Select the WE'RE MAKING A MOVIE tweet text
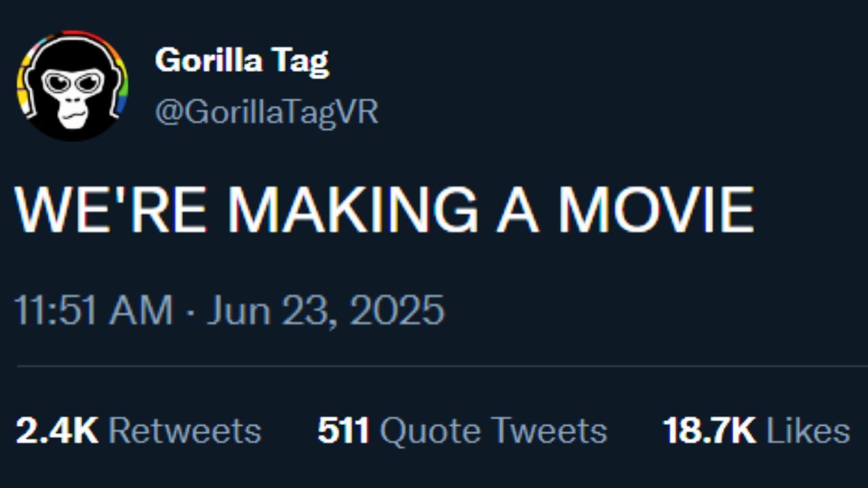Image resolution: width=868 pixels, height=488 pixels. (x=384, y=209)
